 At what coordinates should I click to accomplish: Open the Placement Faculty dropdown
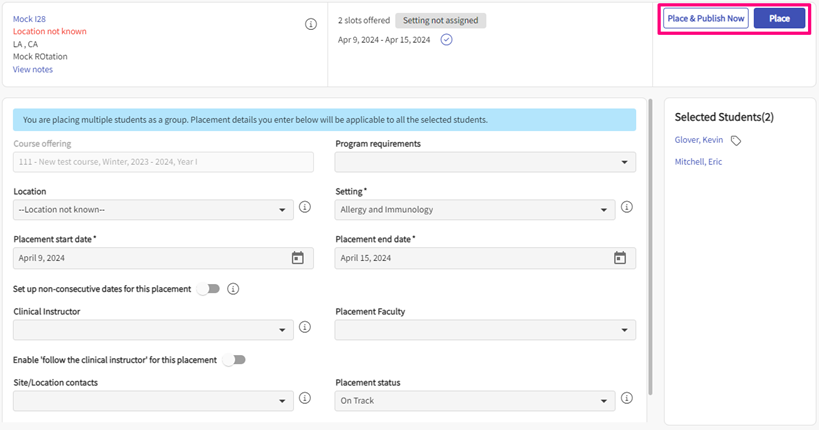[485, 330]
